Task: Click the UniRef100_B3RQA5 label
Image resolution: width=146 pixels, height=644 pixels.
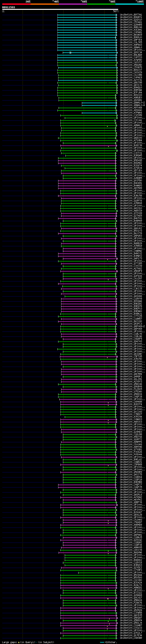Action: coord(131,156)
